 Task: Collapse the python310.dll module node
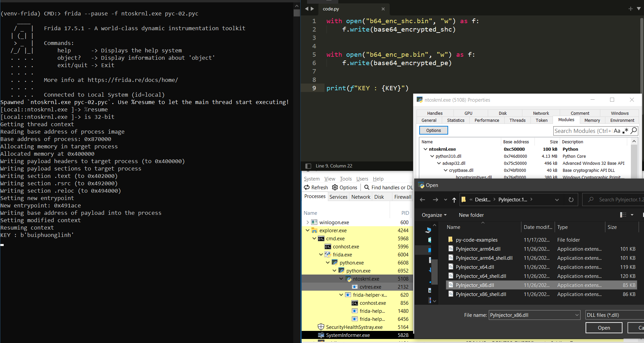432,156
